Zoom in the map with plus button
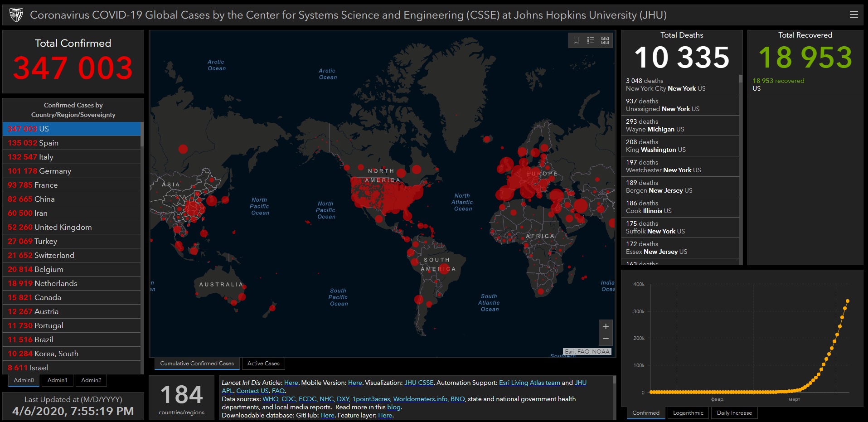The width and height of the screenshot is (868, 422). pos(606,326)
